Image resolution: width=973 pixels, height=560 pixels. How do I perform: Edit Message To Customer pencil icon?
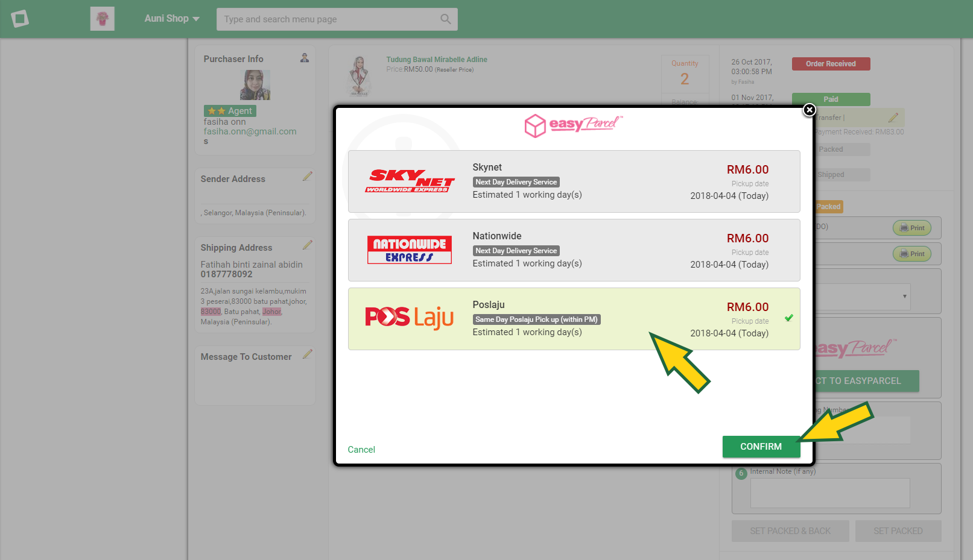pyautogui.click(x=307, y=354)
